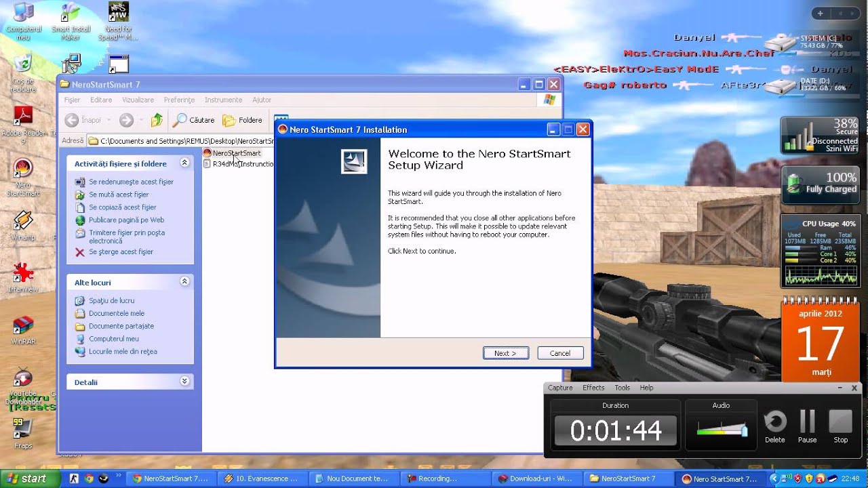Open the Winamp desktop shortcut
868x488 pixels.
point(23,226)
